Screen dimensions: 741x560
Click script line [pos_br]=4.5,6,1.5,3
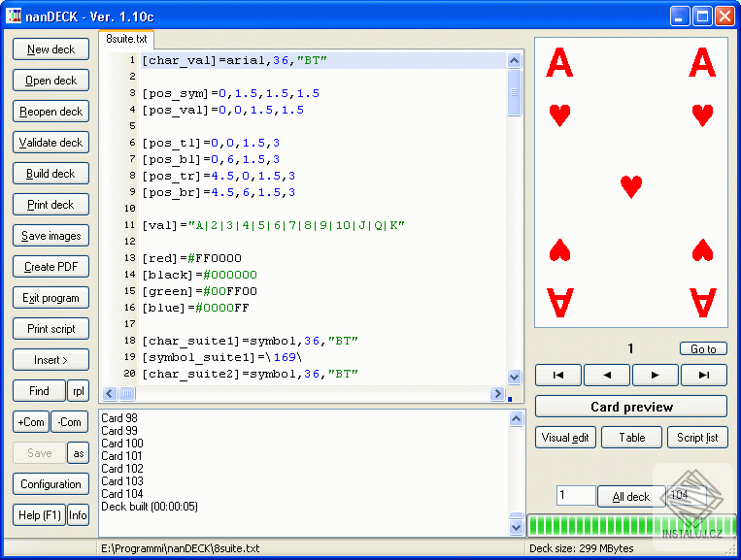219,192
